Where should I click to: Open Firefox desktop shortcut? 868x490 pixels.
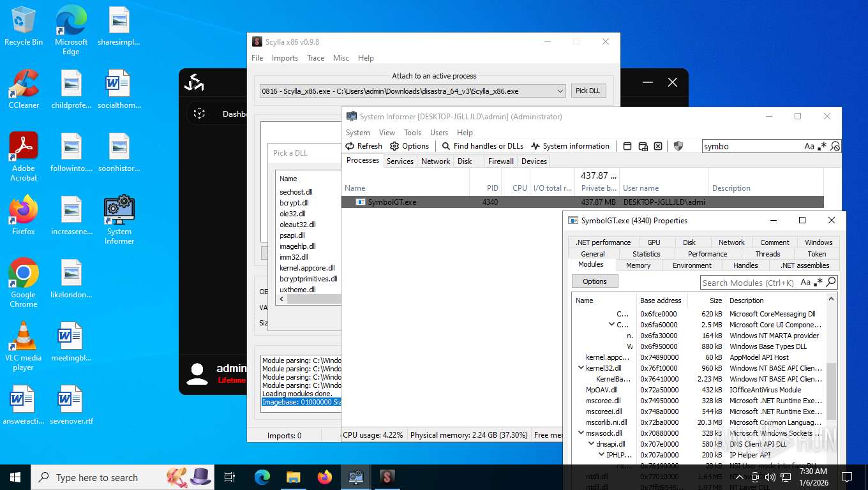coord(24,216)
